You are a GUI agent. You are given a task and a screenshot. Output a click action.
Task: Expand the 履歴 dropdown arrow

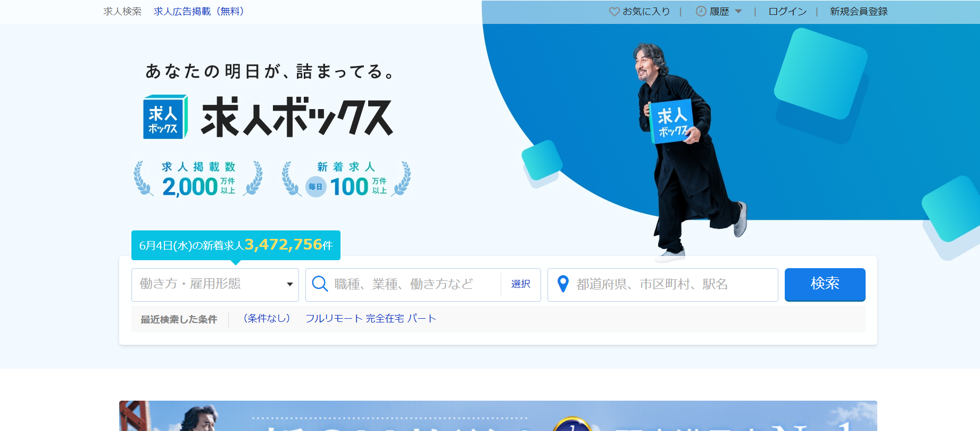(x=738, y=11)
